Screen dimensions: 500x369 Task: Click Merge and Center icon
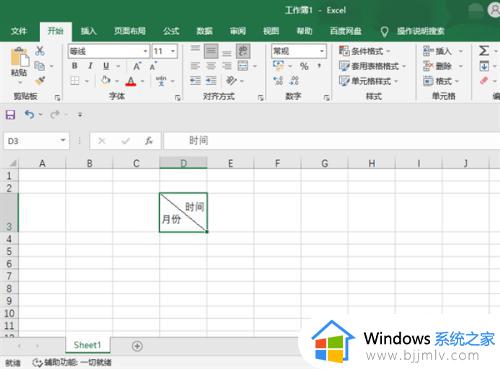(243, 66)
